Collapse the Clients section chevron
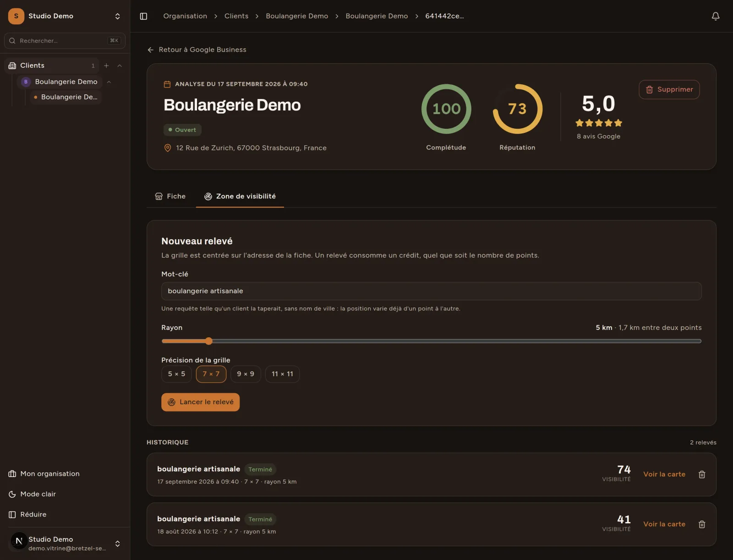733x560 pixels. coord(120,66)
